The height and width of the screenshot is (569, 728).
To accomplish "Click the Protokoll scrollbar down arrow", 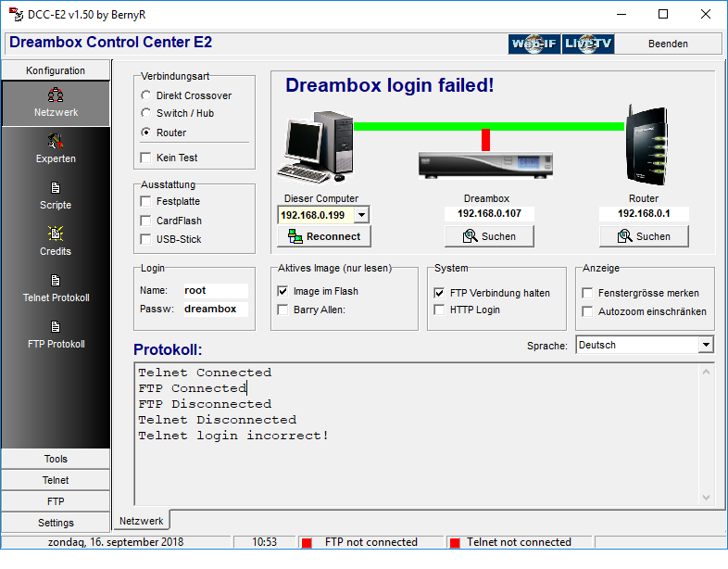I will [x=706, y=498].
